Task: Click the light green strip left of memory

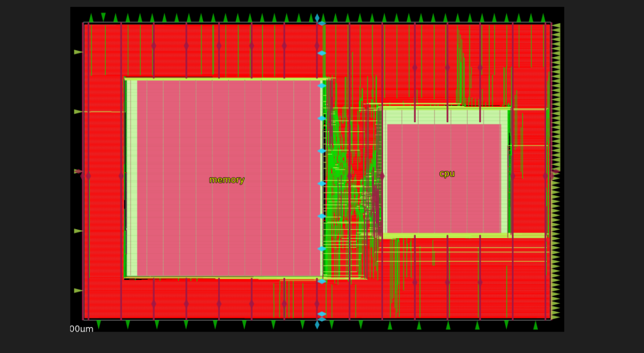Action: click(132, 178)
